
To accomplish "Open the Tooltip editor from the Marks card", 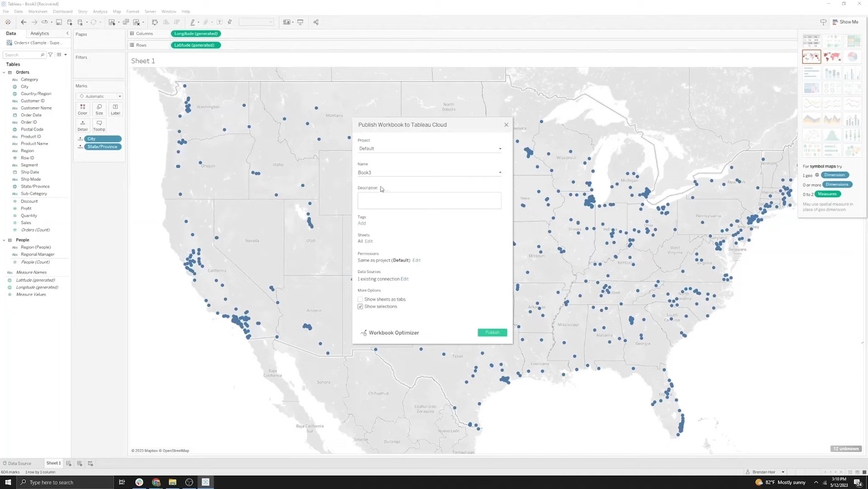I will 99,126.
